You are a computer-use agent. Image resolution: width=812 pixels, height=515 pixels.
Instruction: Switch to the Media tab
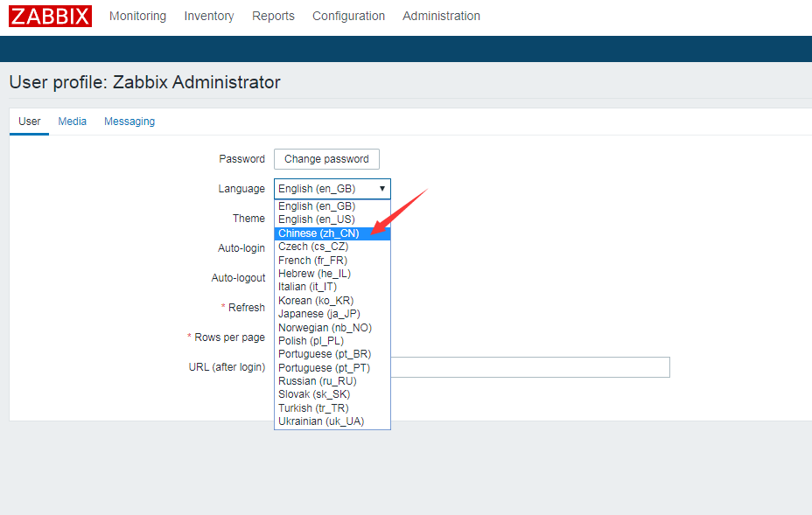tap(72, 122)
